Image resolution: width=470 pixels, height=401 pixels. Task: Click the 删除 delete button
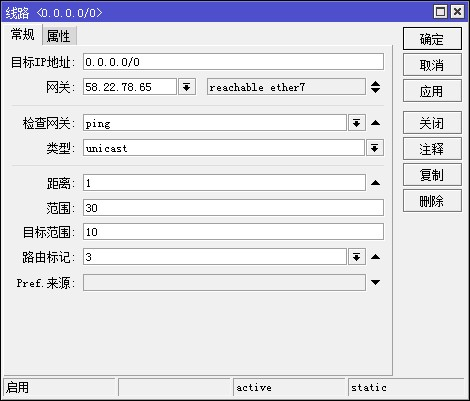pos(432,201)
